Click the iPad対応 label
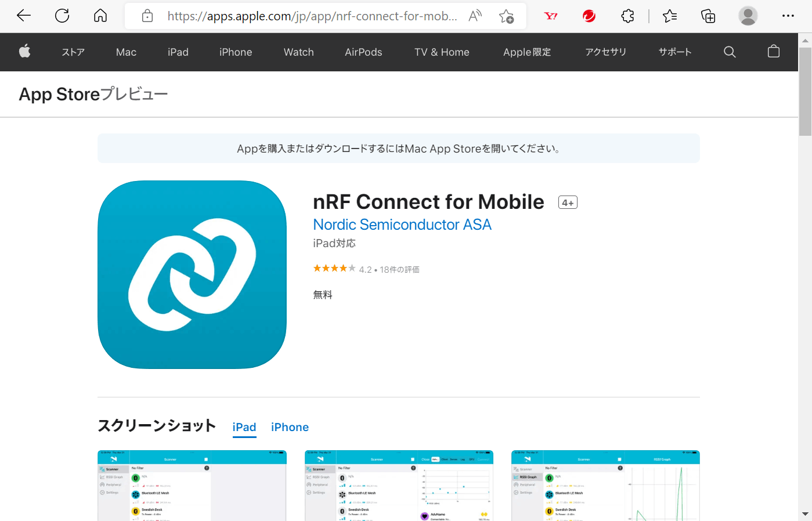Screen dimensions: 812x521 [334, 243]
